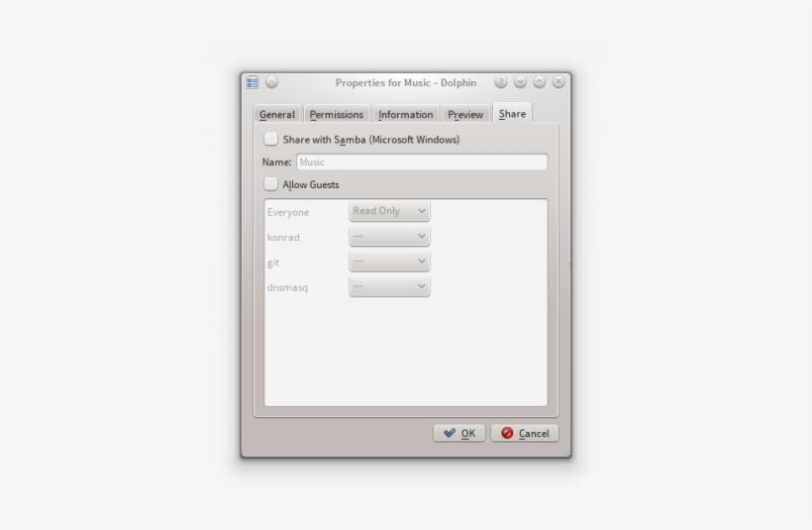Toggle the Allow Guests checkbox

coord(271,184)
